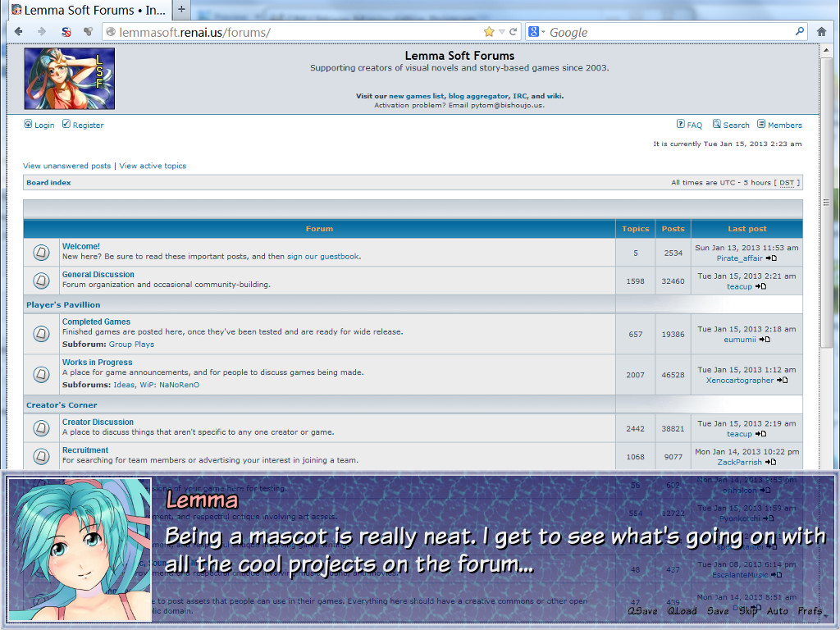View latest post icon beside Xenocartographer
The height and width of the screenshot is (630, 840).
[782, 381]
